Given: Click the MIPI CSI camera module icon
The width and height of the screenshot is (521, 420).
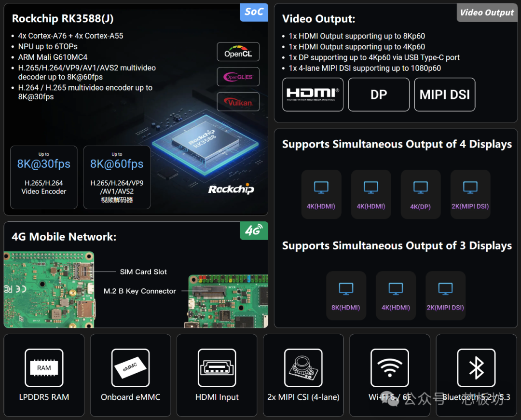Looking at the screenshot, I should click(303, 368).
